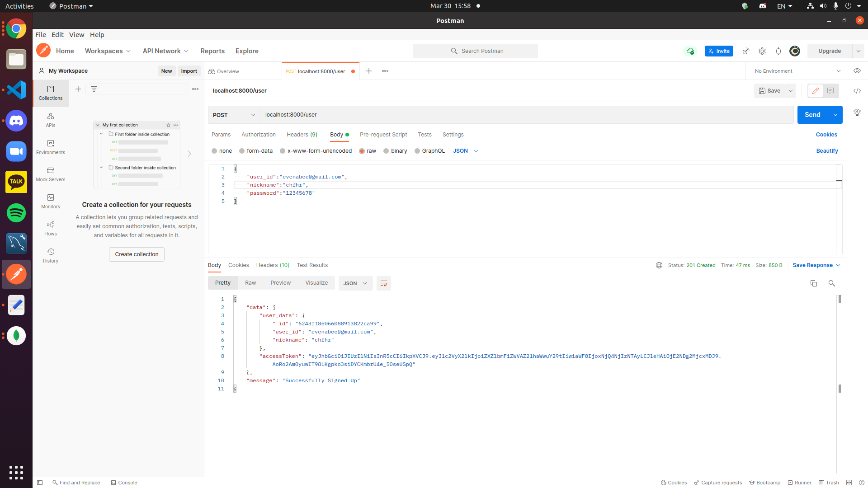The image size is (868, 488).
Task: Select the binary body type
Action: point(395,151)
